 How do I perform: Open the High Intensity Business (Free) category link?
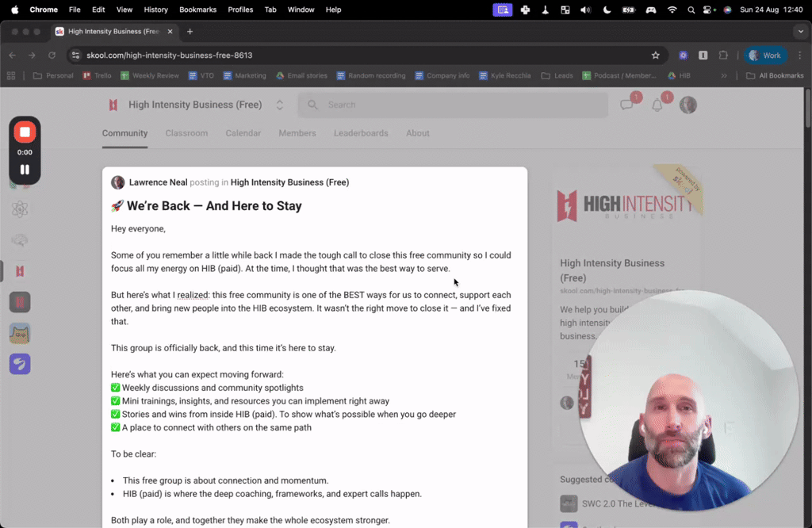click(289, 182)
